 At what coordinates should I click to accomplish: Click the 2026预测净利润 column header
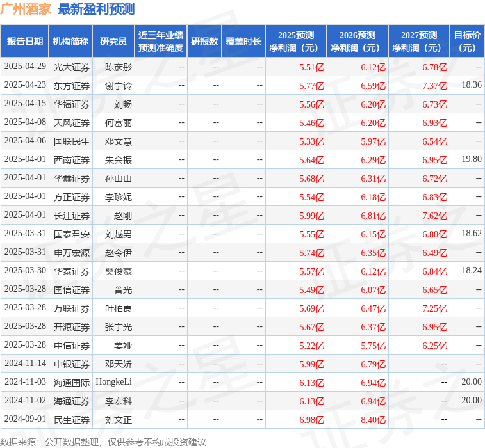(358, 41)
